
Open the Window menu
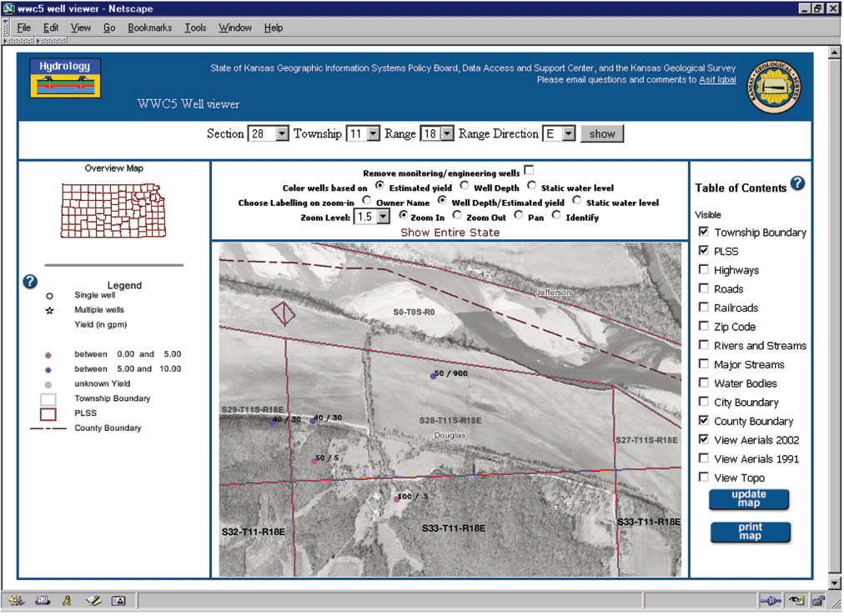pyautogui.click(x=235, y=28)
